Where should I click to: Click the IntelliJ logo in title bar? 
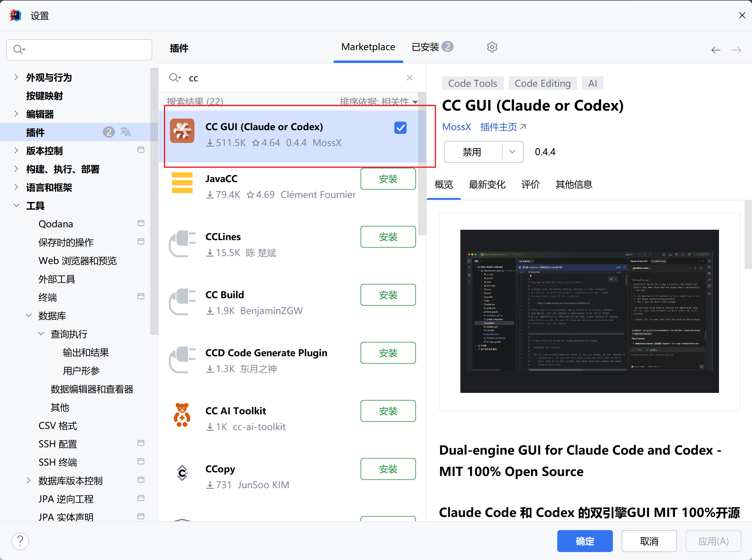pyautogui.click(x=15, y=15)
